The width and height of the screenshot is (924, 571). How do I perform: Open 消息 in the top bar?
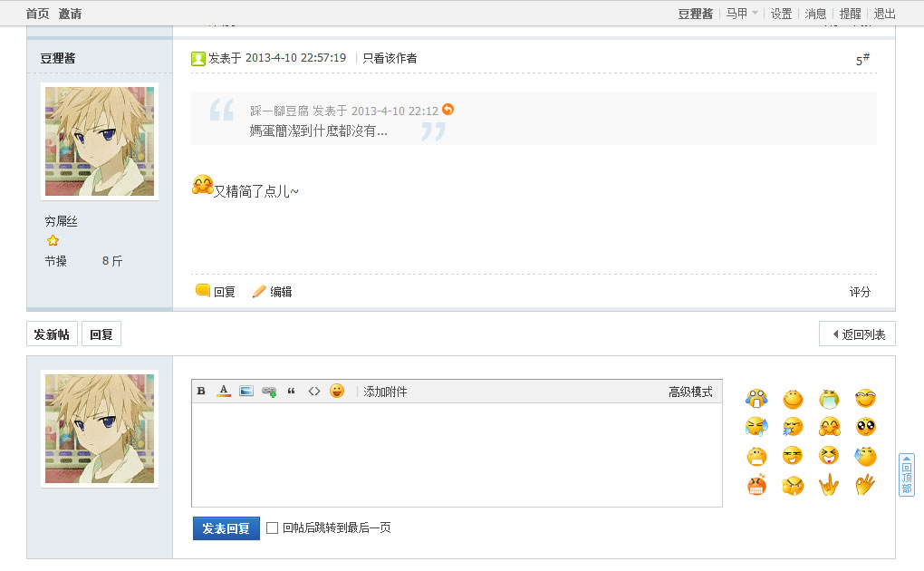click(x=815, y=14)
